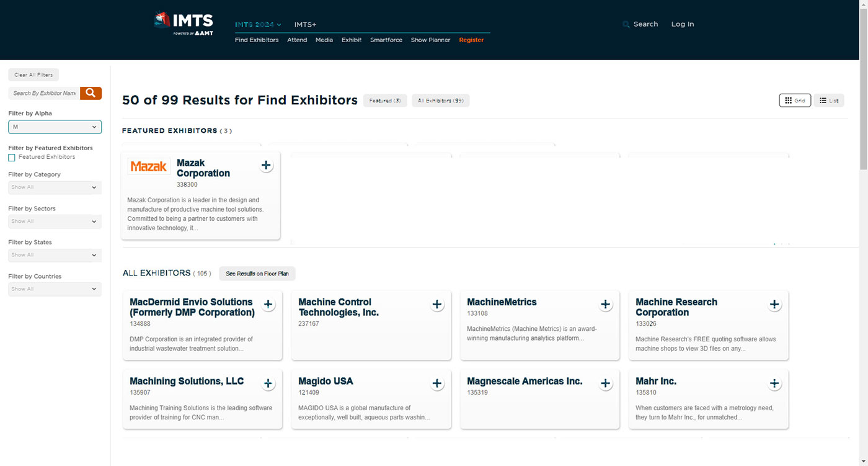
Task: Click the Clear All Filters button
Action: coord(33,75)
